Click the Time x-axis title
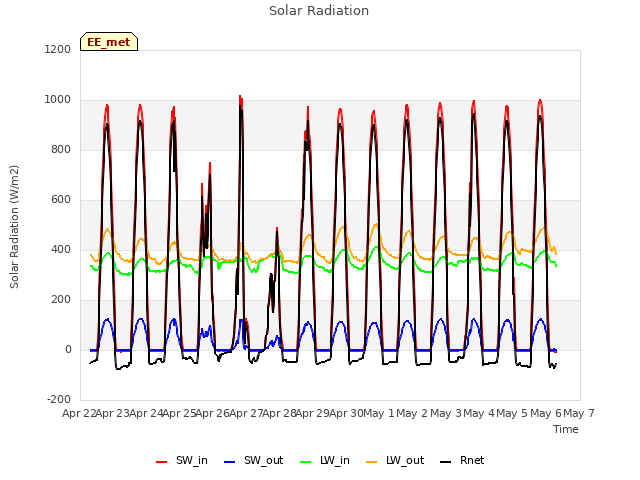 click(x=566, y=429)
